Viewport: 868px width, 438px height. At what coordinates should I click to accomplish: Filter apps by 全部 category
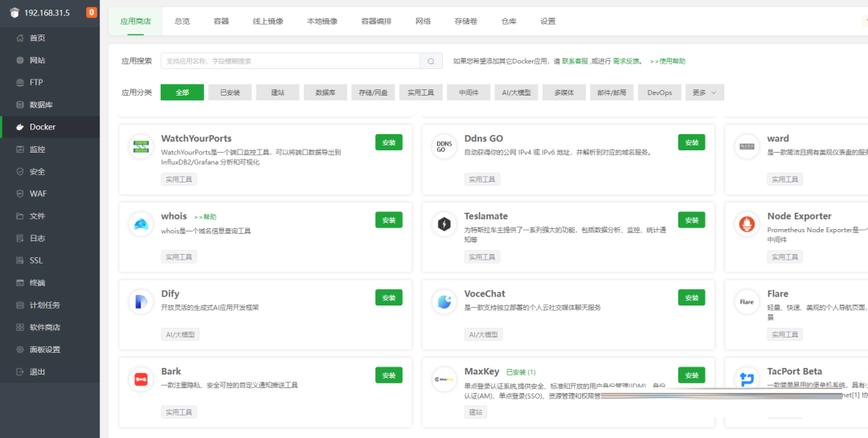click(x=182, y=92)
